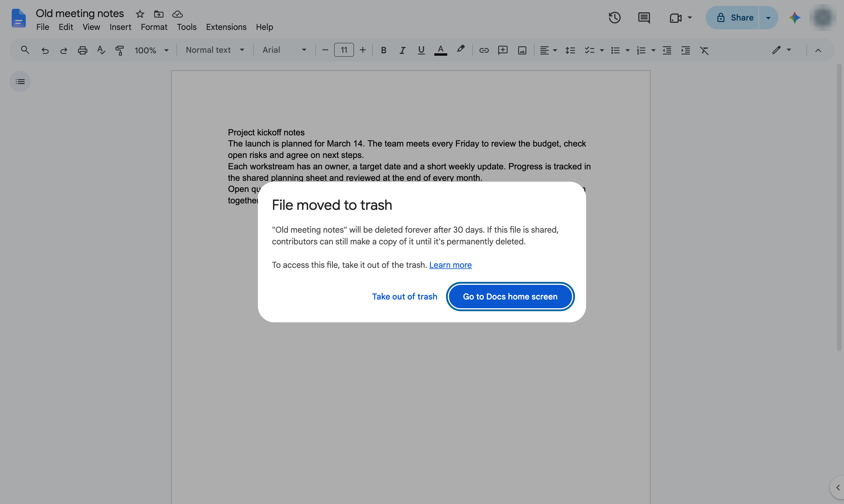
Task: Star the Old meeting notes document
Action: tap(140, 14)
